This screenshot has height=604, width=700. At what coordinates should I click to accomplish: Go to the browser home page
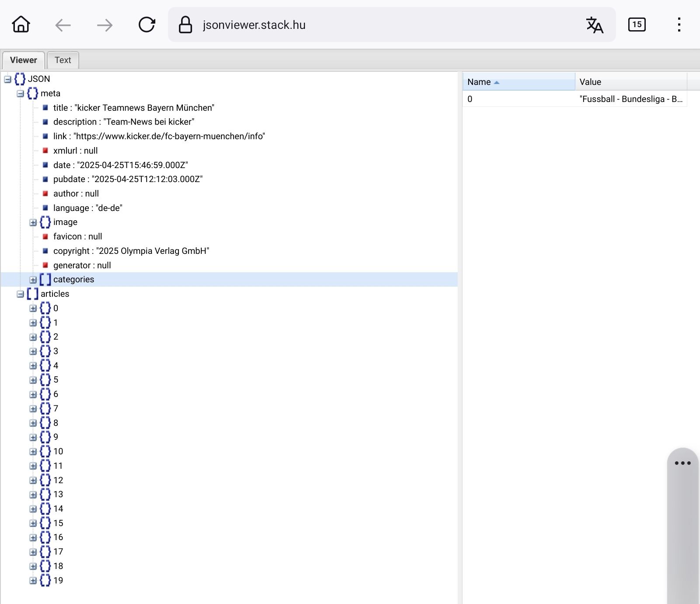coord(21,25)
